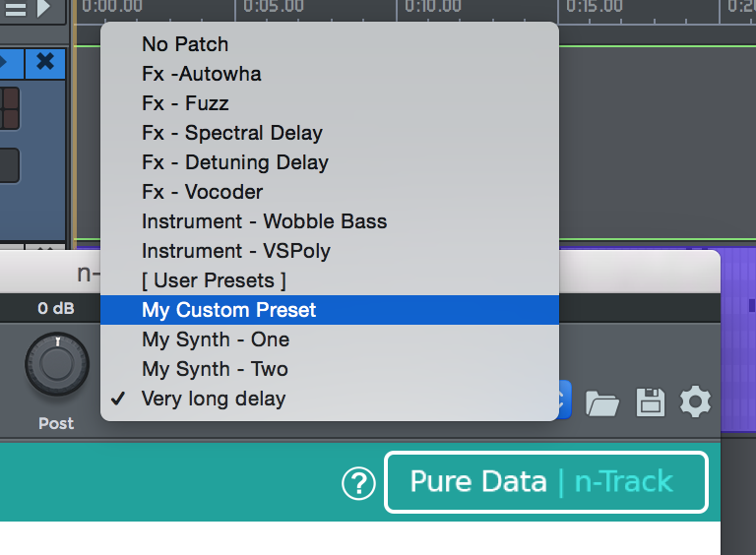
Task: Save preset with floppy disk icon
Action: click(651, 401)
